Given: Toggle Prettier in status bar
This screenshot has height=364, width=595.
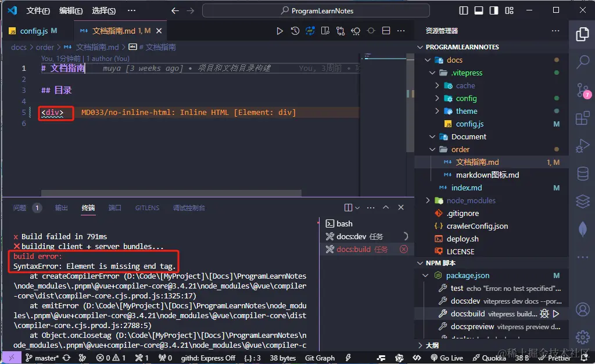Looking at the screenshot, I should (x=555, y=358).
